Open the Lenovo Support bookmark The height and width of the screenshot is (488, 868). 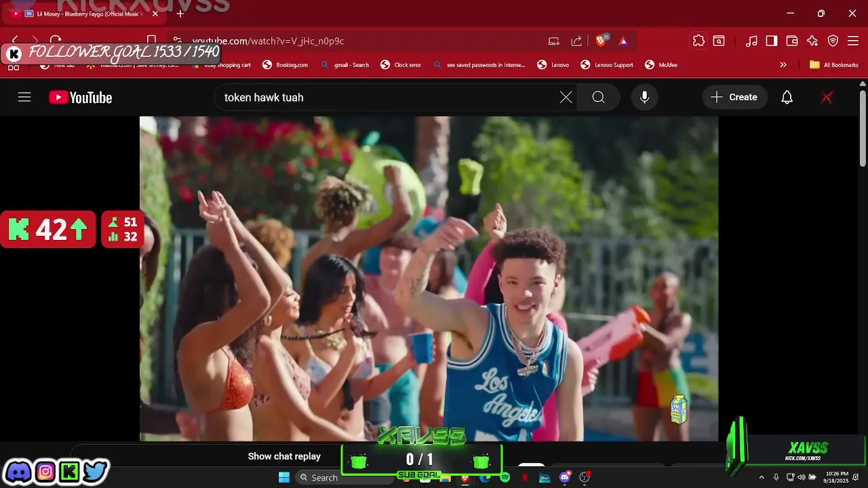(x=607, y=65)
